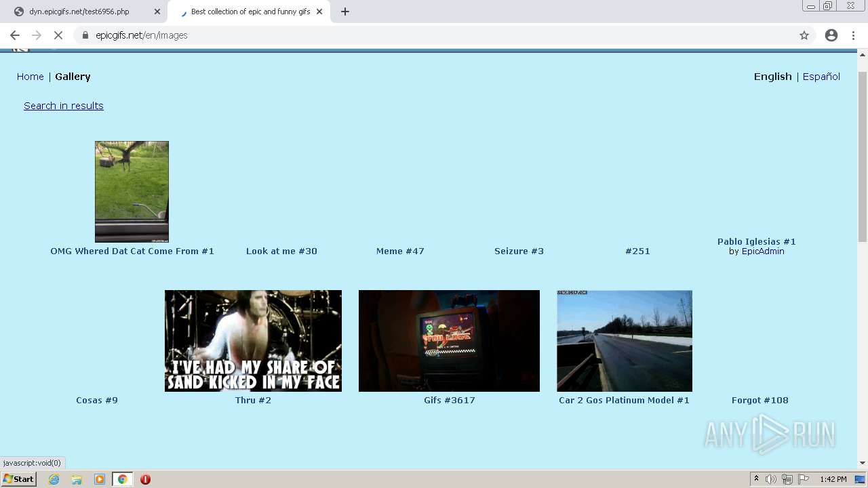Open the network tray icon
The height and width of the screenshot is (488, 868).
(787, 479)
